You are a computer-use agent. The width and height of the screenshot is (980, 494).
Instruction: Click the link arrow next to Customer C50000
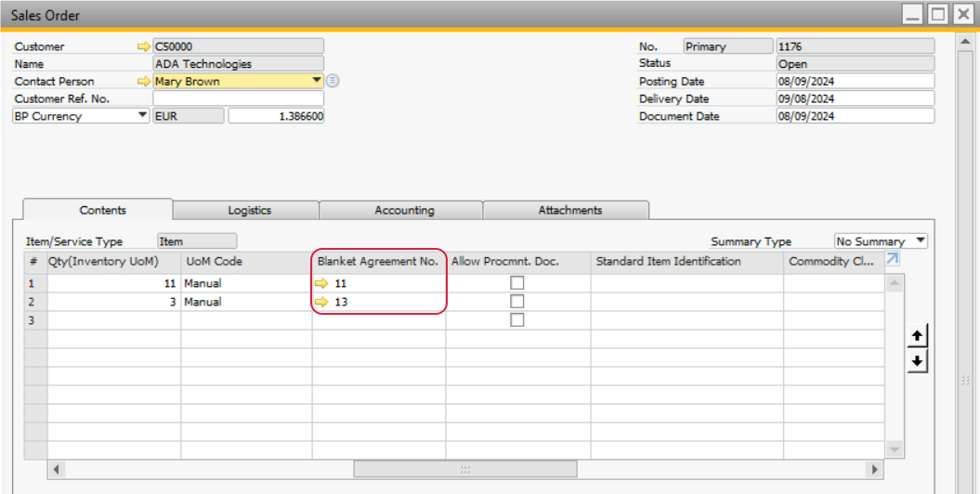click(x=143, y=46)
